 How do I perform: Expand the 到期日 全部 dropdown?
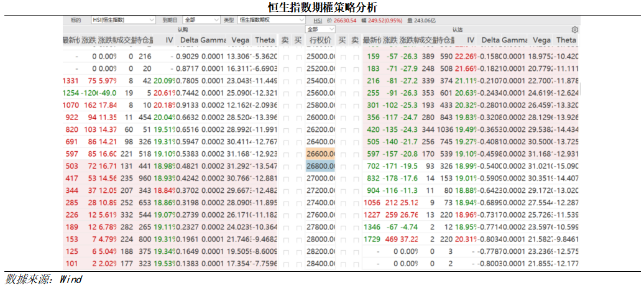[201, 20]
